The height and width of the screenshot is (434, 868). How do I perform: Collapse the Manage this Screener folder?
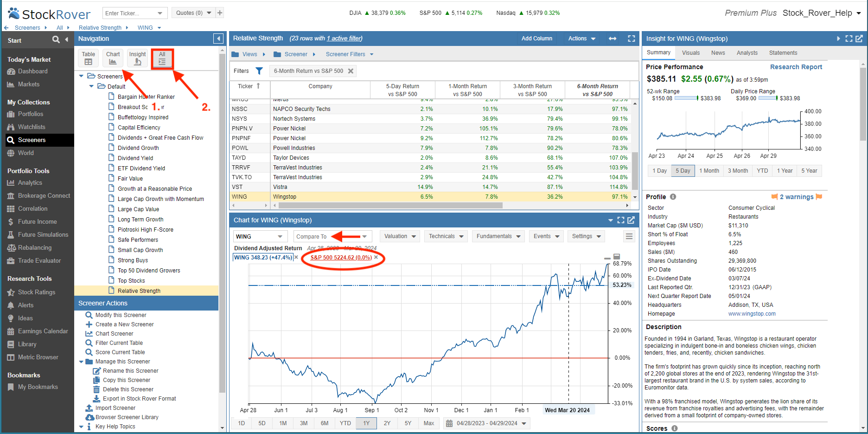[82, 362]
